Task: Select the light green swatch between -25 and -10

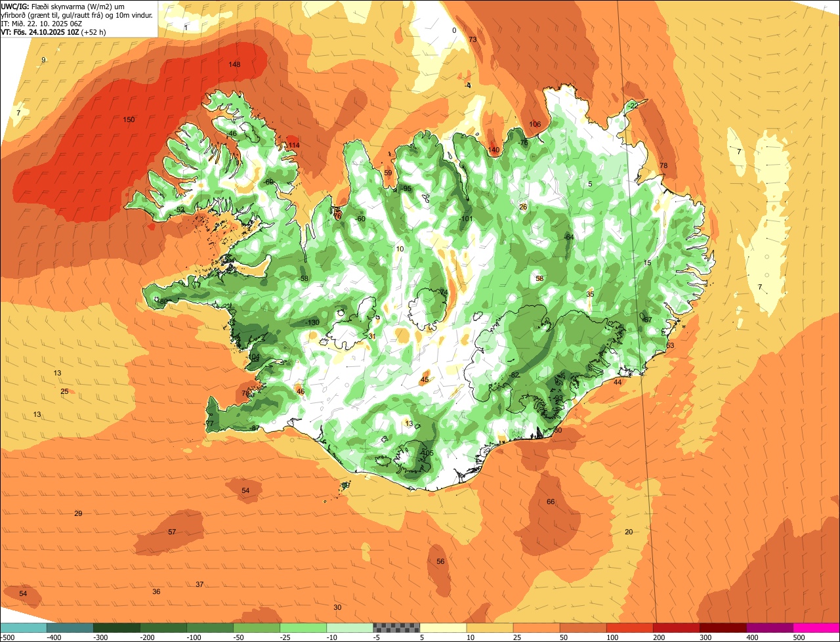Action: coord(303,628)
